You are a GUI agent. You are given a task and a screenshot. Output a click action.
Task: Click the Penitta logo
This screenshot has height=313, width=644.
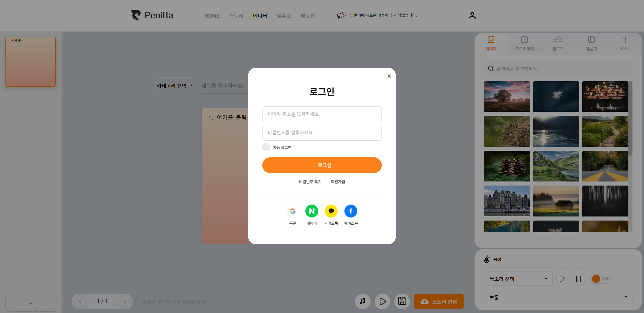pos(152,15)
